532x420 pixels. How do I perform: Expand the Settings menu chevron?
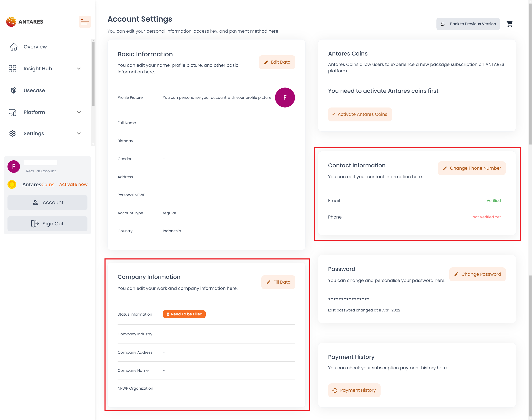point(79,133)
